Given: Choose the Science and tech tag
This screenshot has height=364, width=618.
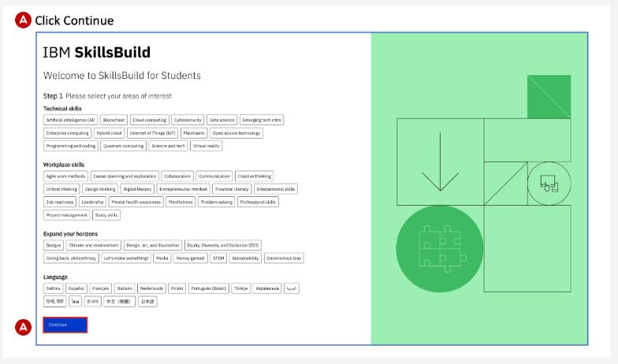Looking at the screenshot, I should [169, 147].
